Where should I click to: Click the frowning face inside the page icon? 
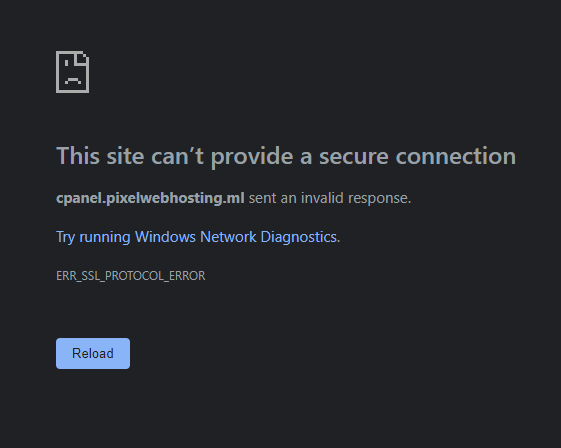73,73
